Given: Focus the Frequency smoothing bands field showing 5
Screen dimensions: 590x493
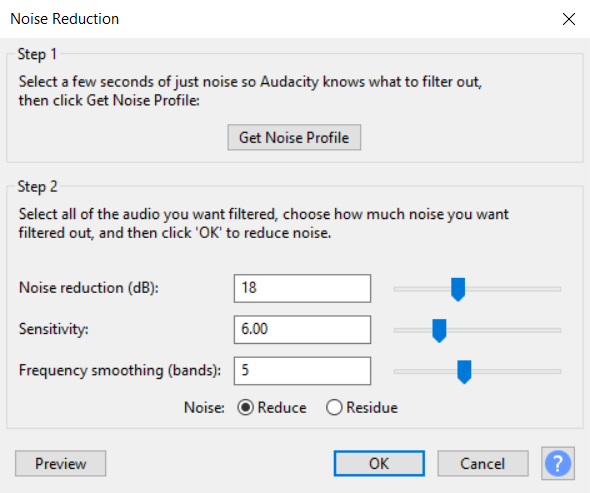Looking at the screenshot, I should pos(302,371).
